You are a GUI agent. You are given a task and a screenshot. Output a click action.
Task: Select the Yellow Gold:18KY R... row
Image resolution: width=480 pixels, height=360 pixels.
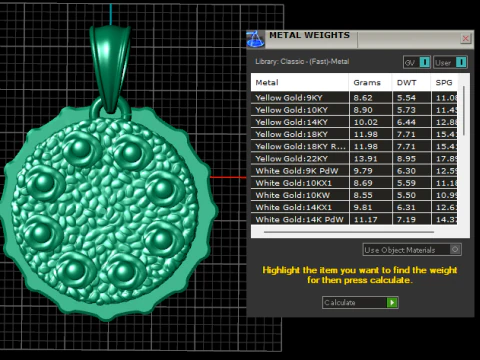click(x=354, y=146)
